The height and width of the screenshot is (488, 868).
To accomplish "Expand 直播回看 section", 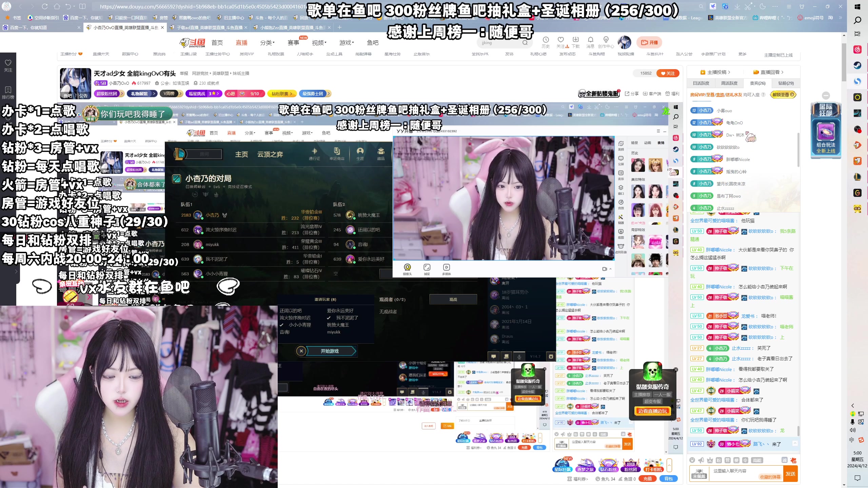I will click(768, 72).
